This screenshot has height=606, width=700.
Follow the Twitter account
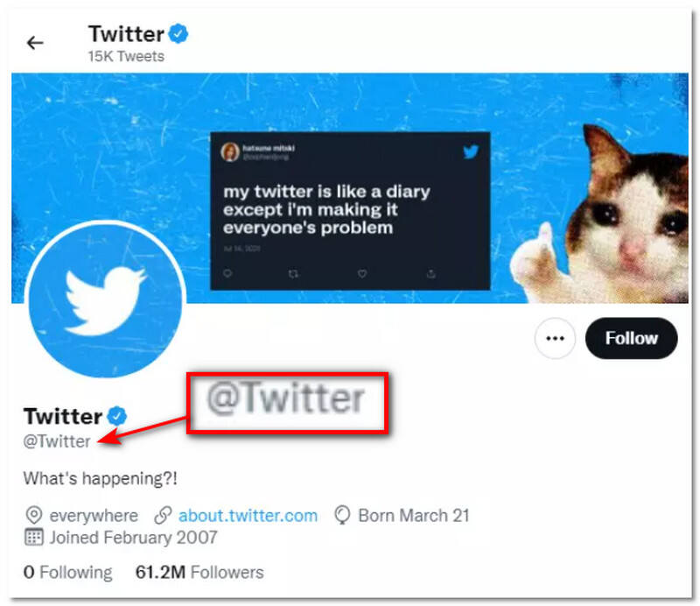click(x=632, y=338)
